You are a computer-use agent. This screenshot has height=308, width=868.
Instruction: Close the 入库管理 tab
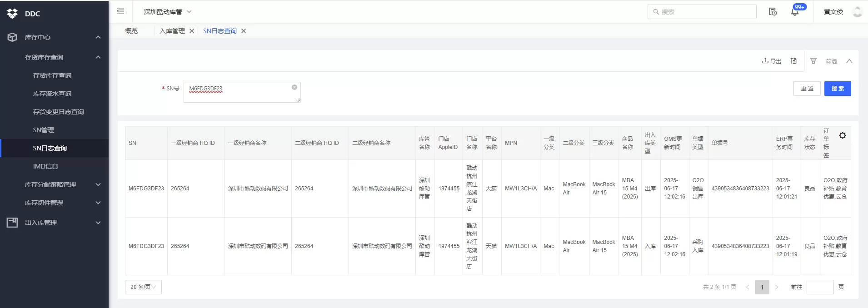[x=192, y=31]
